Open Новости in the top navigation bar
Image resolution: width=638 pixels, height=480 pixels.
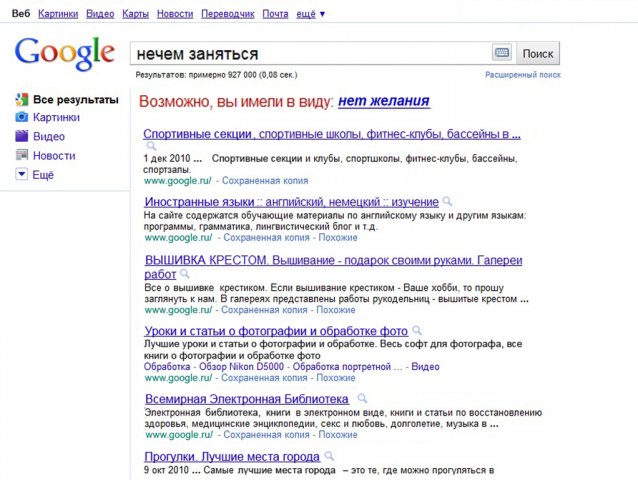click(x=175, y=14)
